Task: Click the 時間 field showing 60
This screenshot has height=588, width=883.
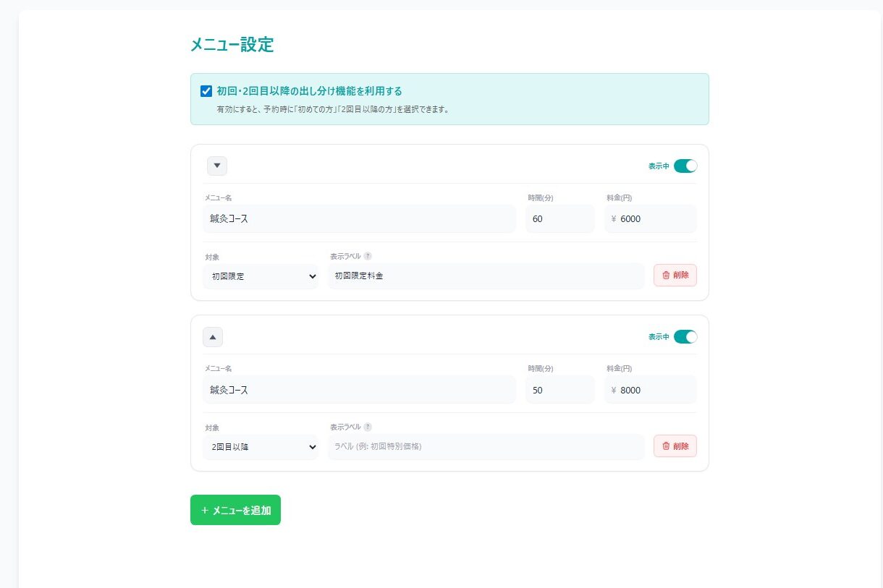Action: 559,218
